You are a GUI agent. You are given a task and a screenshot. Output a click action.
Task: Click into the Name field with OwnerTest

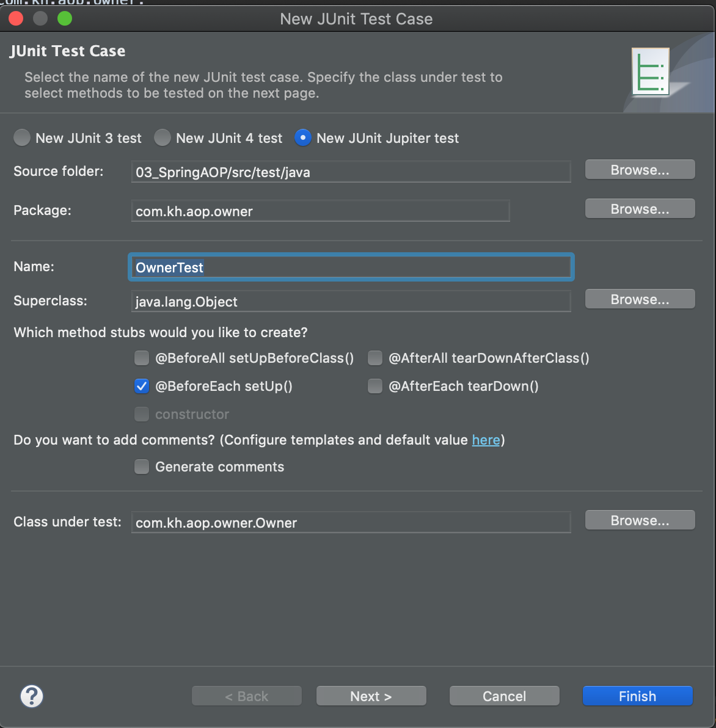351,267
